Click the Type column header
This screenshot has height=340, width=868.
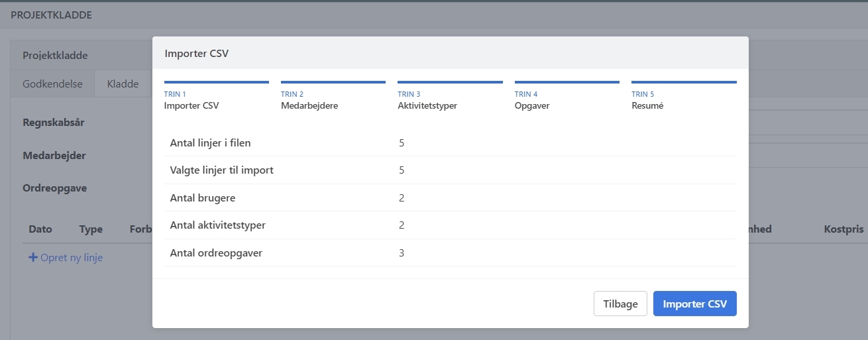point(91,229)
